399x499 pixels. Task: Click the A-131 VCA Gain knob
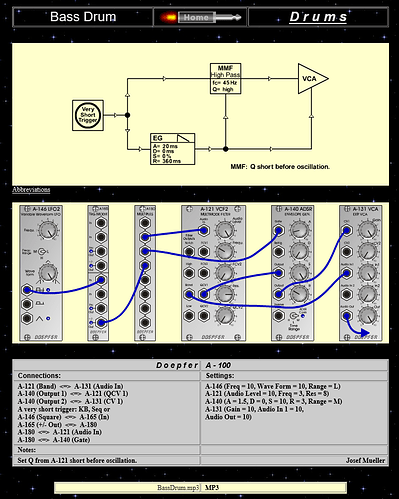(368, 230)
